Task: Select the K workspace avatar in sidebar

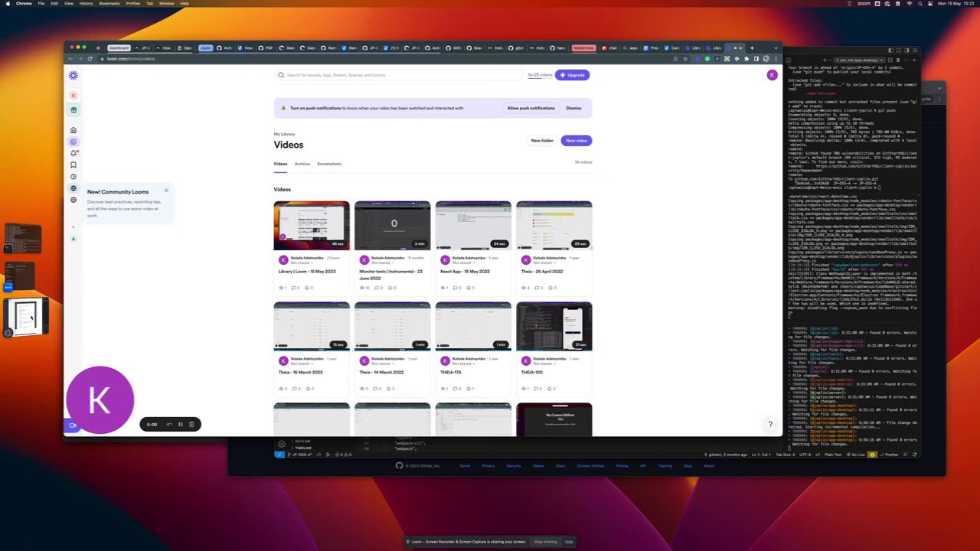Action: pos(73,96)
